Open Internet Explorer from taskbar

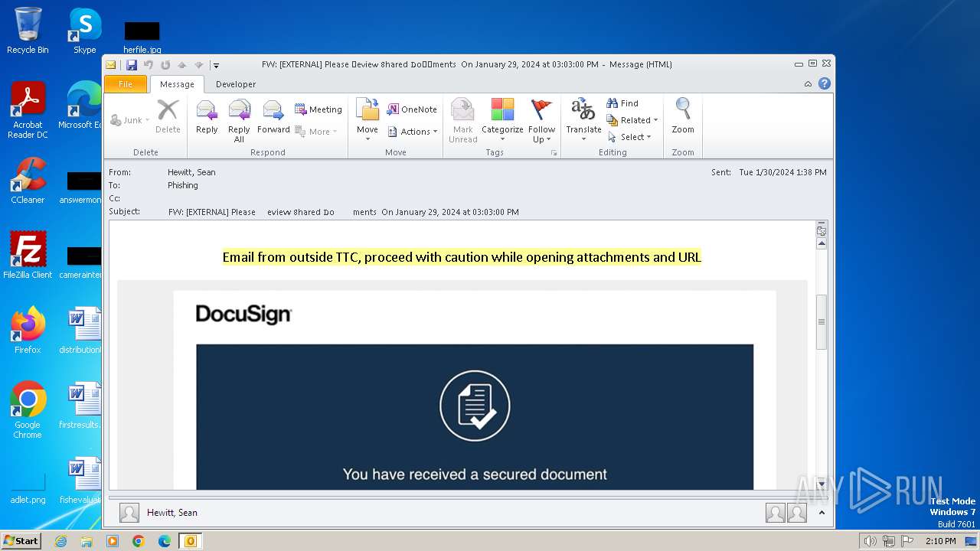(60, 541)
